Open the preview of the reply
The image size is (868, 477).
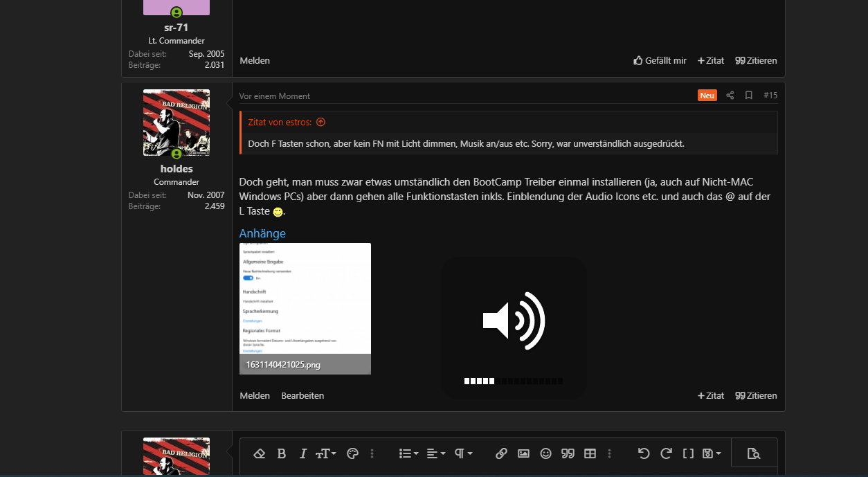[754, 453]
